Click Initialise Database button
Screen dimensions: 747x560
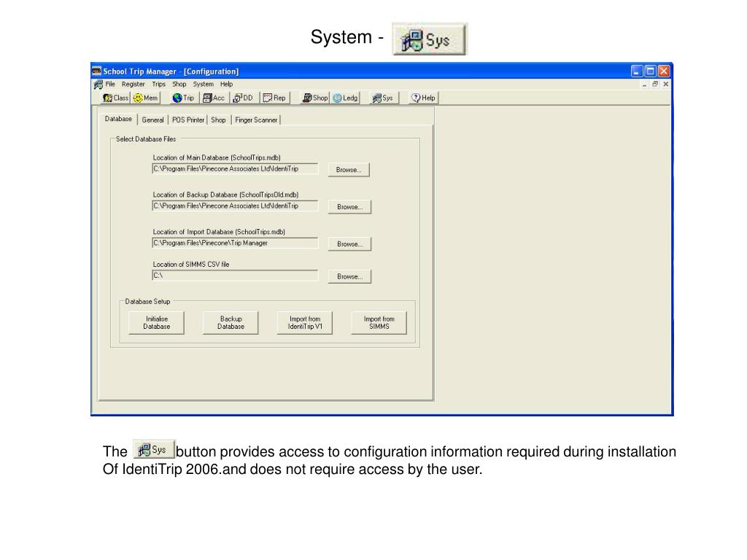(156, 323)
